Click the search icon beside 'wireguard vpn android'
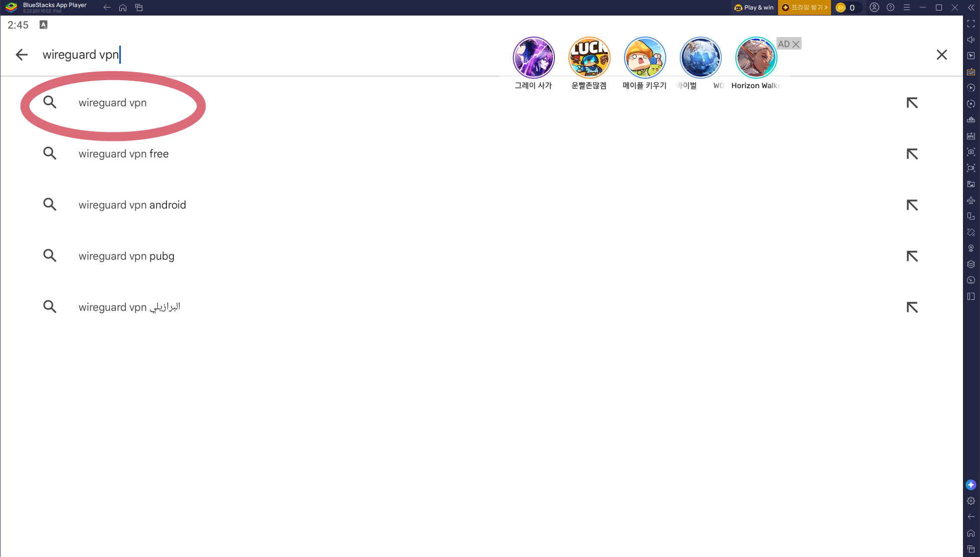 pos(50,205)
